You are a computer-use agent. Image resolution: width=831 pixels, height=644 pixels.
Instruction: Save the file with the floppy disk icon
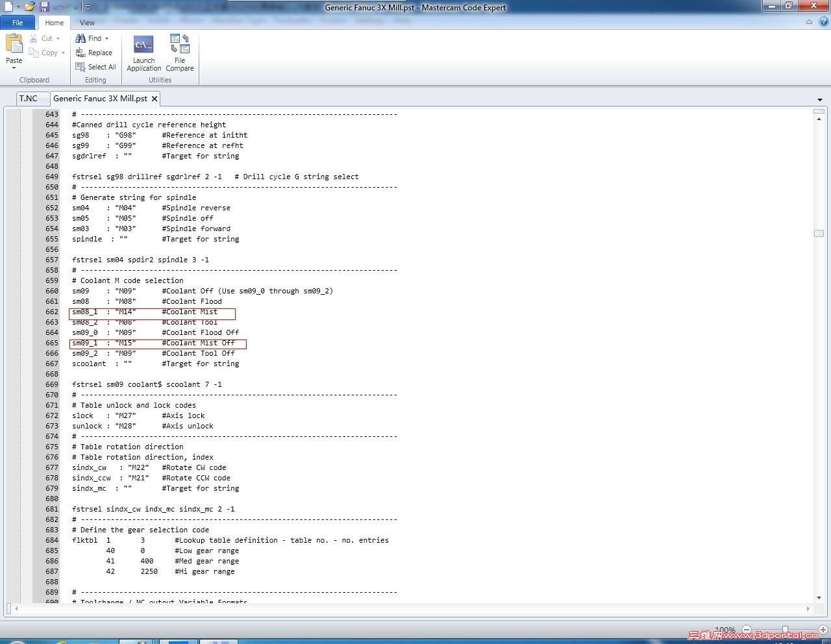tap(44, 6)
